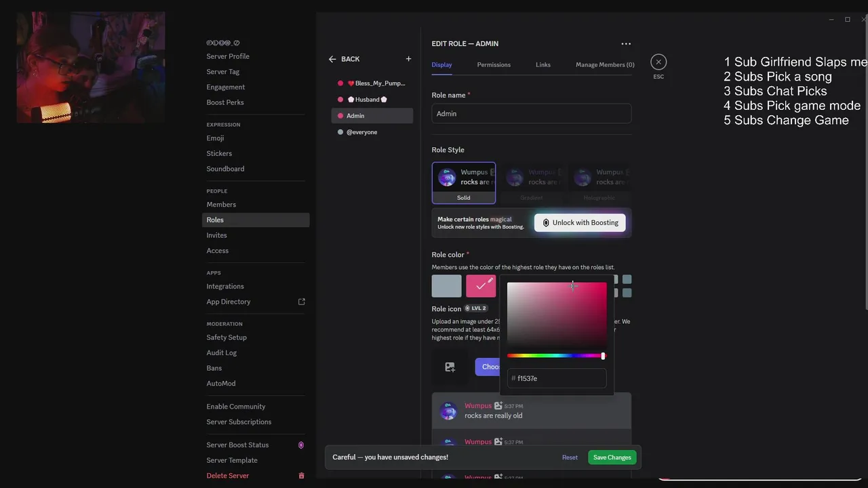Open Server Boost Status
The image size is (868, 488).
237,445
